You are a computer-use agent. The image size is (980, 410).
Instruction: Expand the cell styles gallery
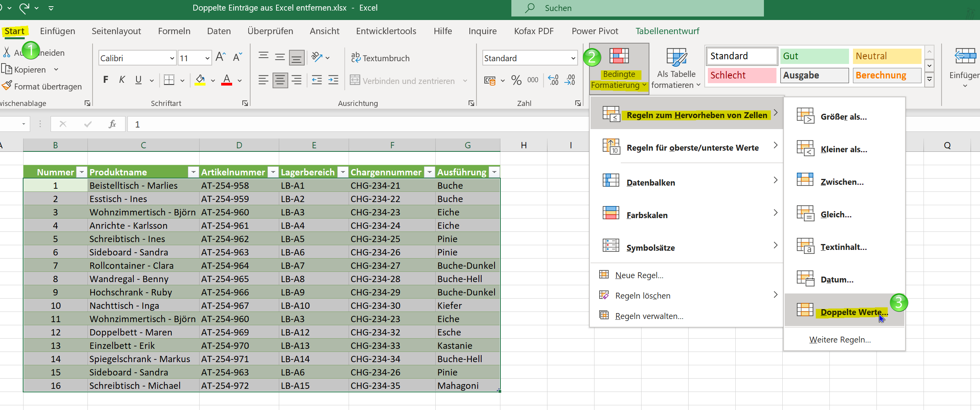[929, 80]
